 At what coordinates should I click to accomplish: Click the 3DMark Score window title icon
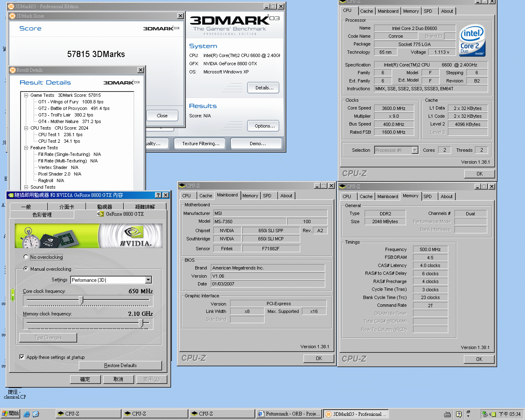tap(12, 16)
